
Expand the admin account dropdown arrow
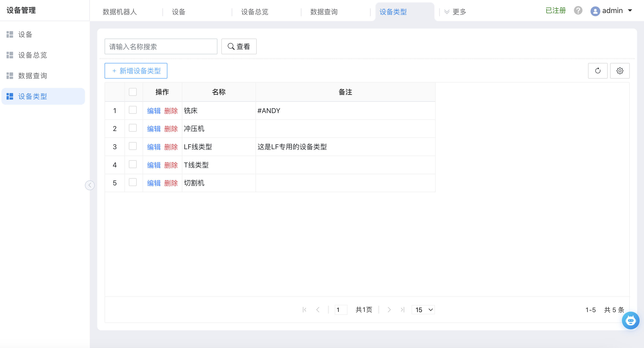630,11
